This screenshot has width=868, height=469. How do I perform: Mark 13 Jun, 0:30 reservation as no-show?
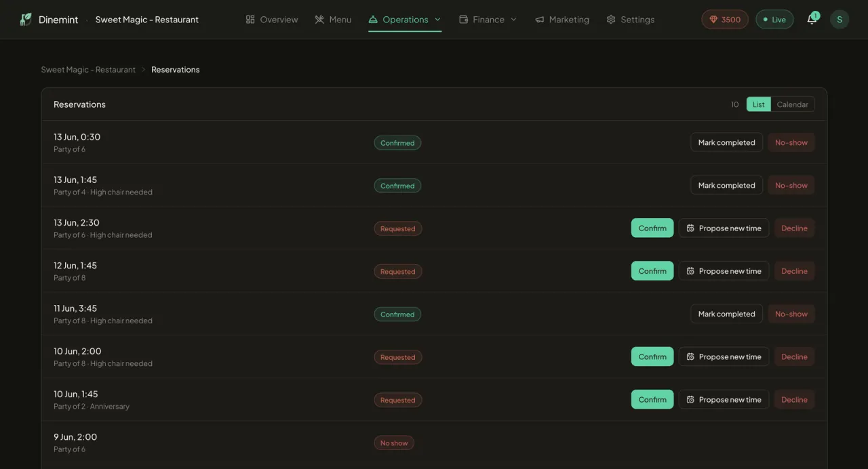[x=791, y=142]
